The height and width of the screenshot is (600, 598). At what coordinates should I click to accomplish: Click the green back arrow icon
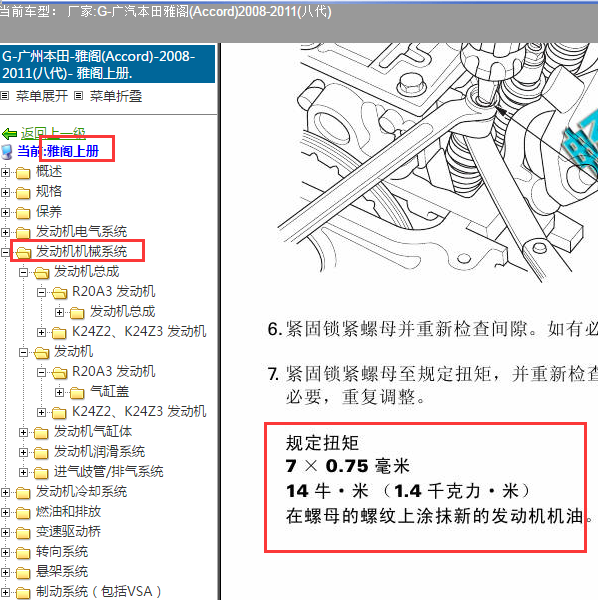10,134
